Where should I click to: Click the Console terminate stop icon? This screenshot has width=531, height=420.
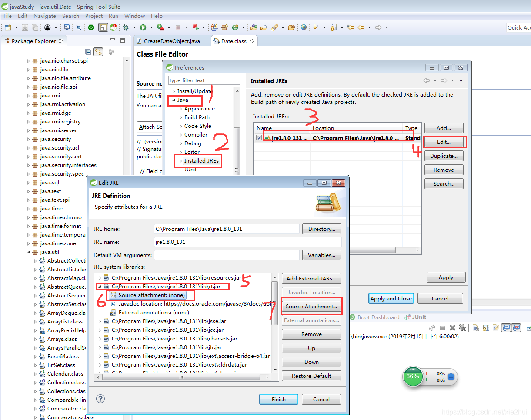442,328
